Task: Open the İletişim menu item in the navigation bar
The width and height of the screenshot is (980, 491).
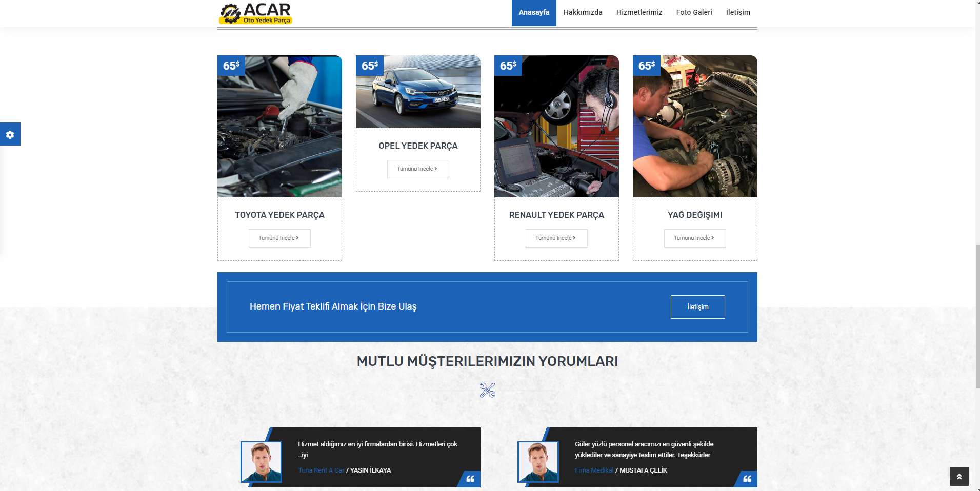Action: click(x=738, y=13)
